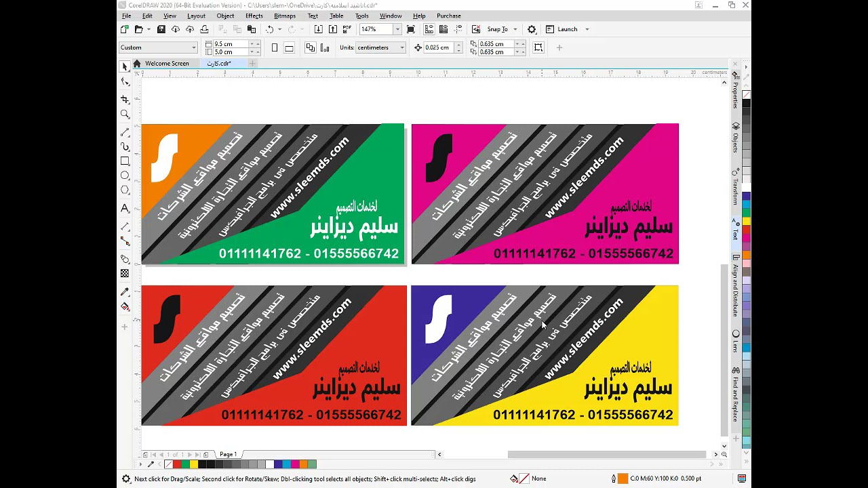Screen dimensions: 868x488
Task: Open the Object menu
Action: [225, 16]
